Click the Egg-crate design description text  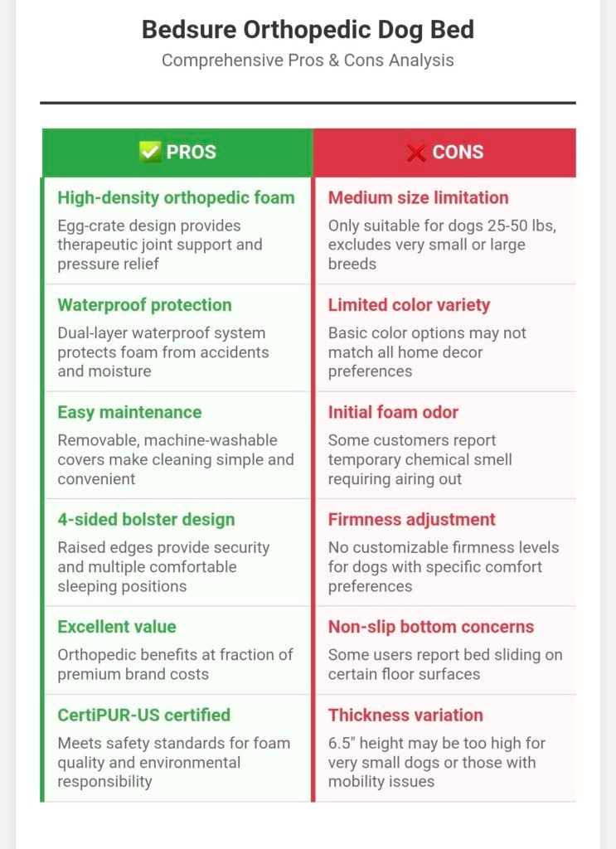coord(160,245)
